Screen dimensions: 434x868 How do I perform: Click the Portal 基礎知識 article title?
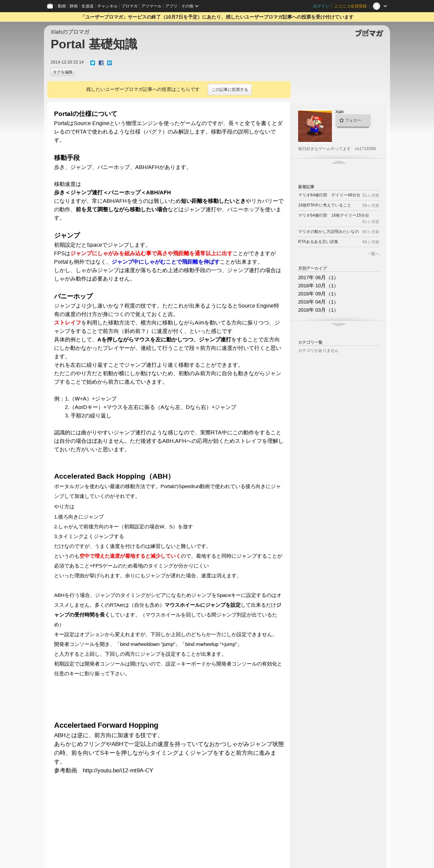pyautogui.click(x=94, y=44)
